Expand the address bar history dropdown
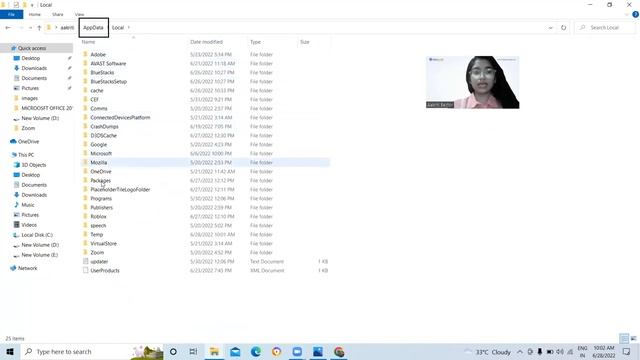This screenshot has width=640, height=360. tap(551, 28)
